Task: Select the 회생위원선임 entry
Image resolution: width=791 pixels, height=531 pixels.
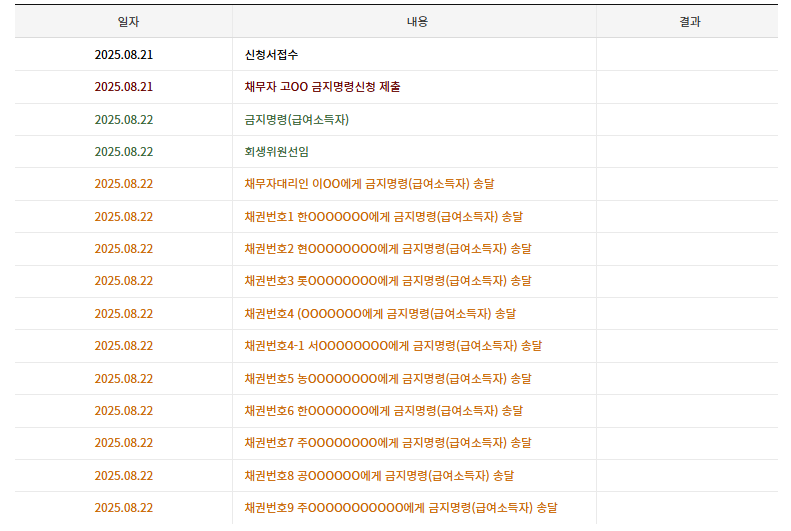Action: coord(276,152)
